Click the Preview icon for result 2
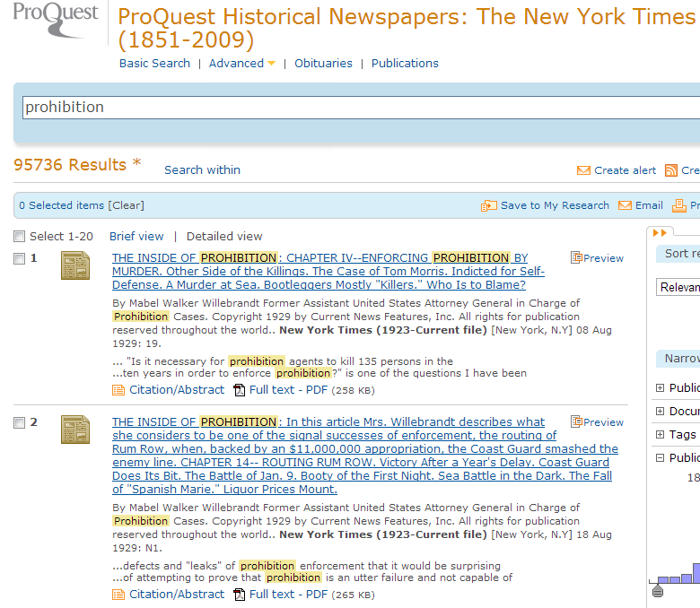The width and height of the screenshot is (700, 608). coord(576,421)
